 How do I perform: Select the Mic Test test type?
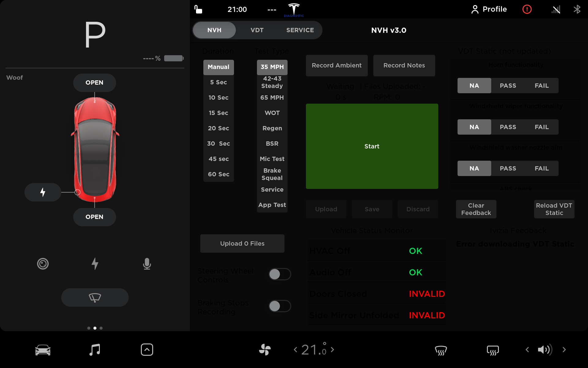(272, 159)
